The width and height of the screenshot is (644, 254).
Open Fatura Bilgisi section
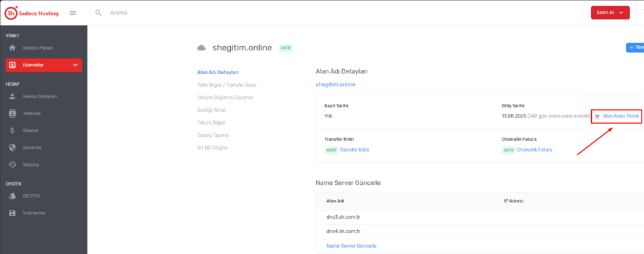(x=211, y=123)
